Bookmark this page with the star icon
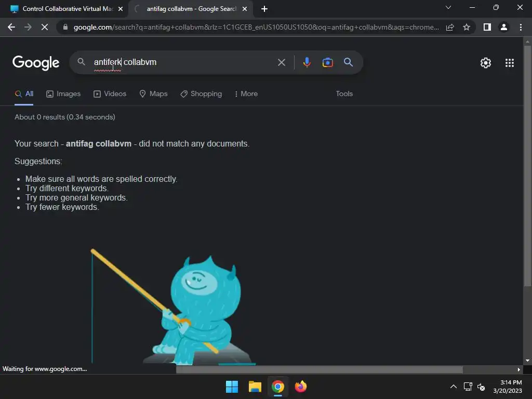Image resolution: width=532 pixels, height=399 pixels. point(467,27)
